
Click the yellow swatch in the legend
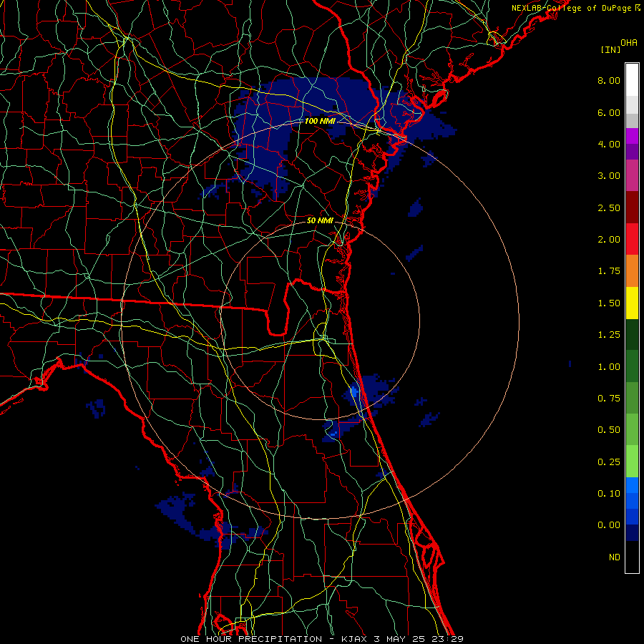[632, 303]
